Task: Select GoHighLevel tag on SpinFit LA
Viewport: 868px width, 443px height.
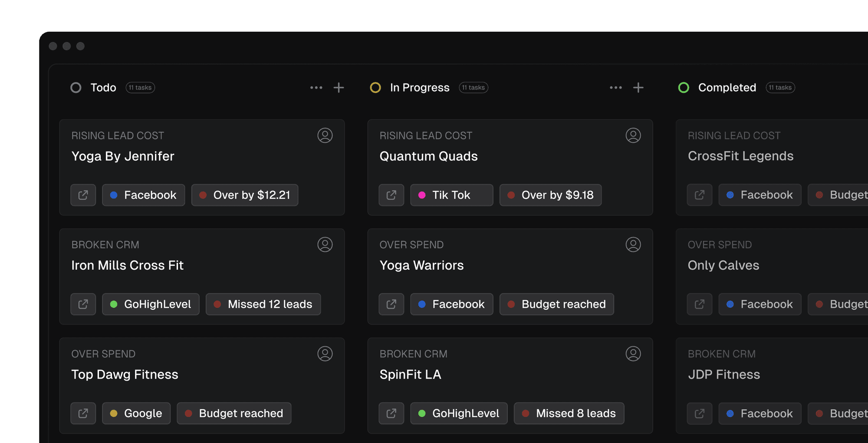Action: tap(459, 413)
